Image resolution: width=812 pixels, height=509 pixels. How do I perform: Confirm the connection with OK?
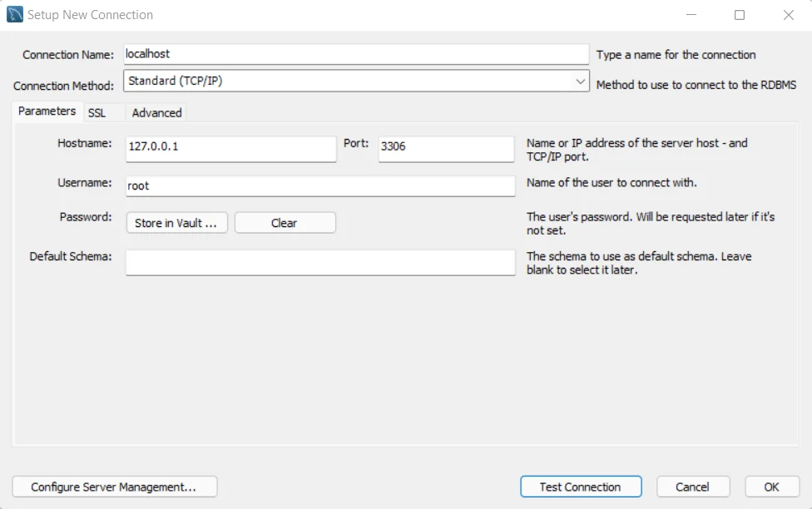[770, 487]
